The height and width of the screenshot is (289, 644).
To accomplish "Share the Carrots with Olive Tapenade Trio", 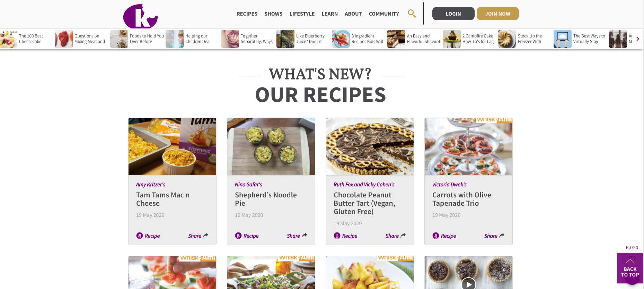I will pyautogui.click(x=494, y=236).
